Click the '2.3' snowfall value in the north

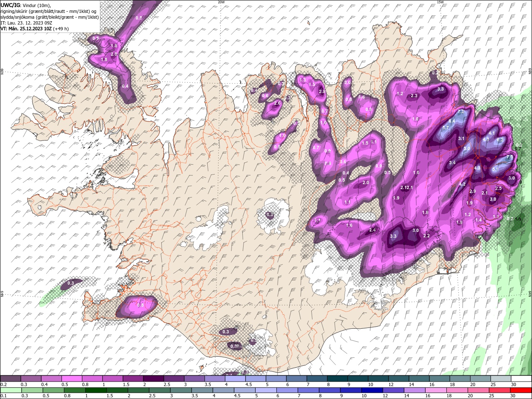[414, 96]
